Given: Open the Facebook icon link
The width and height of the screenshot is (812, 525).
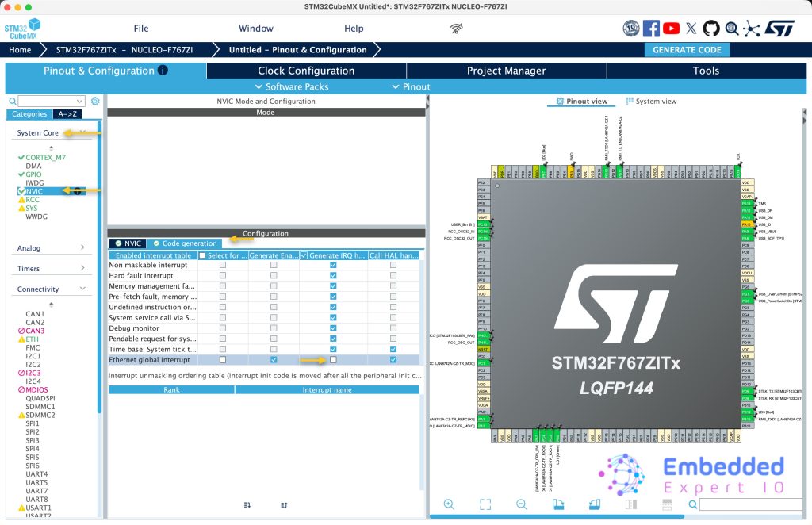Looking at the screenshot, I should coord(651,29).
